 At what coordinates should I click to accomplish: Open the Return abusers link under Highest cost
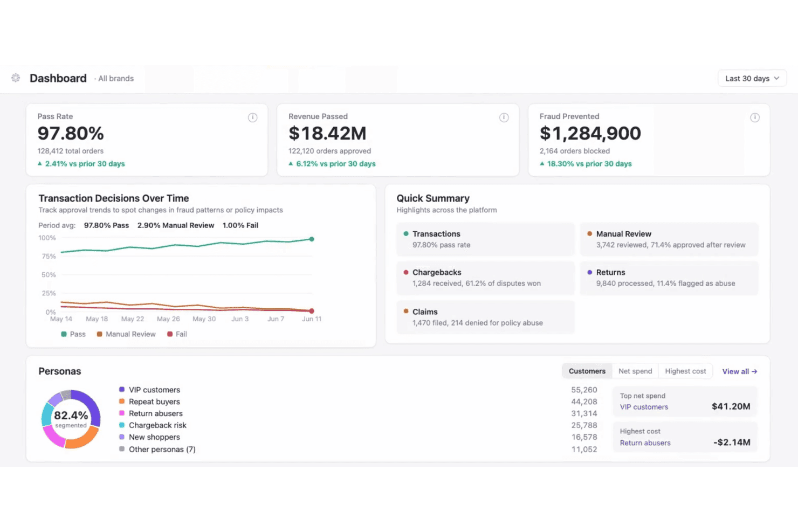[x=645, y=443]
